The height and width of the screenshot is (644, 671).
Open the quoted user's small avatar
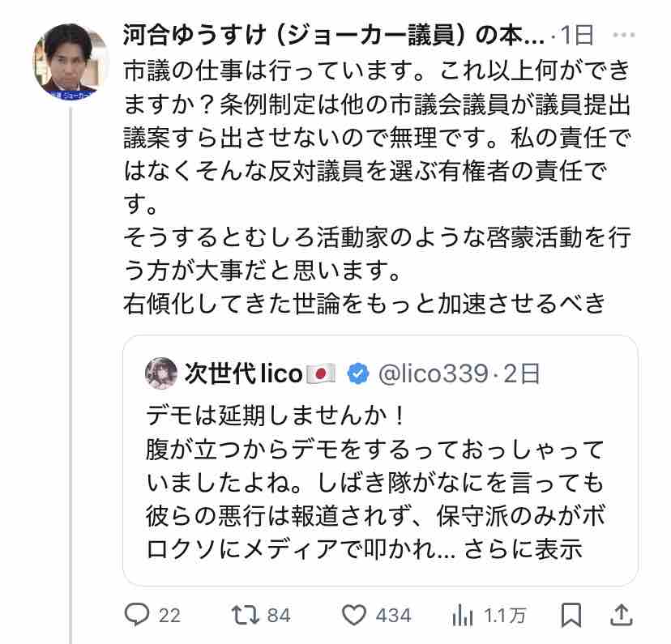[x=161, y=373]
